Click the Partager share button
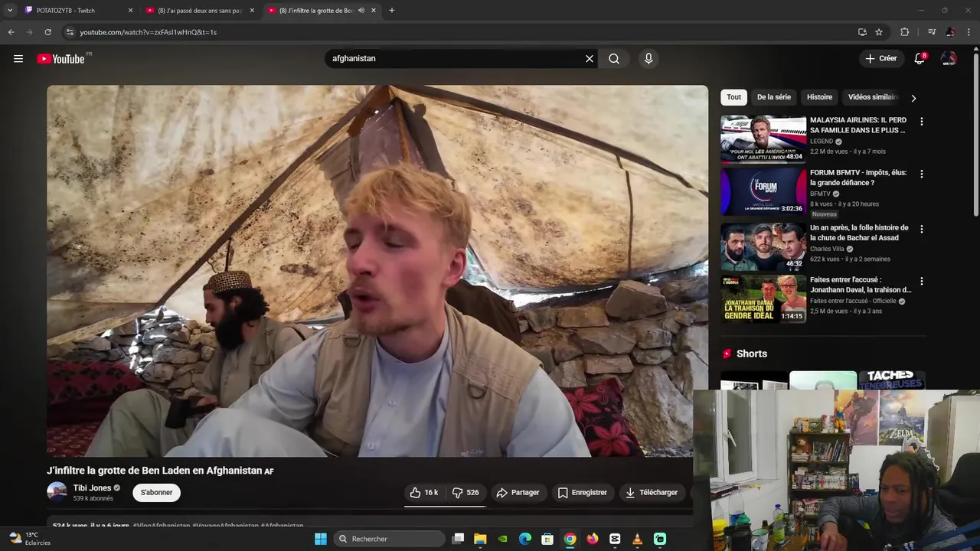The image size is (980, 551). pyautogui.click(x=518, y=493)
